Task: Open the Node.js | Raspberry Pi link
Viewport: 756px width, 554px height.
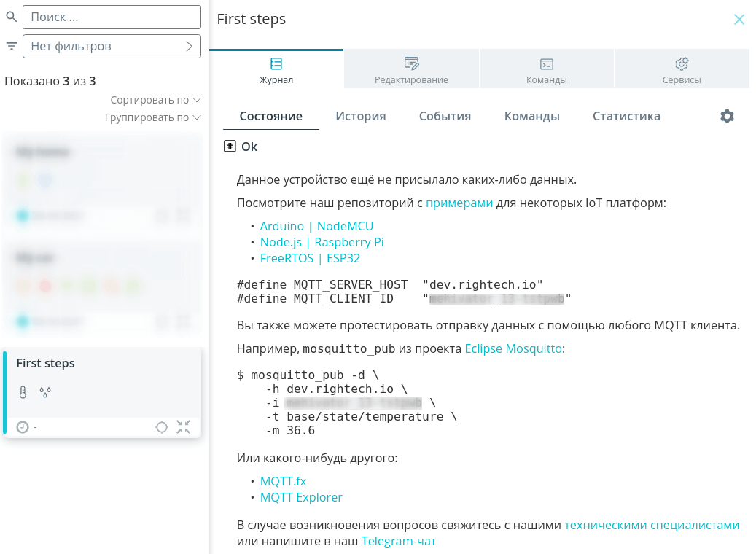Action: (322, 242)
